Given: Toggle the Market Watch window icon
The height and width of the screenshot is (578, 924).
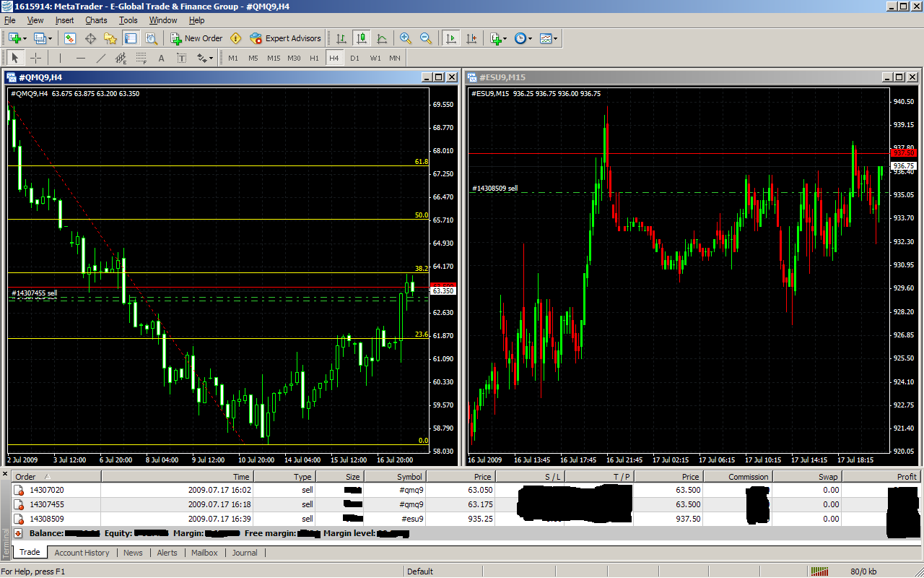Looking at the screenshot, I should coord(70,38).
